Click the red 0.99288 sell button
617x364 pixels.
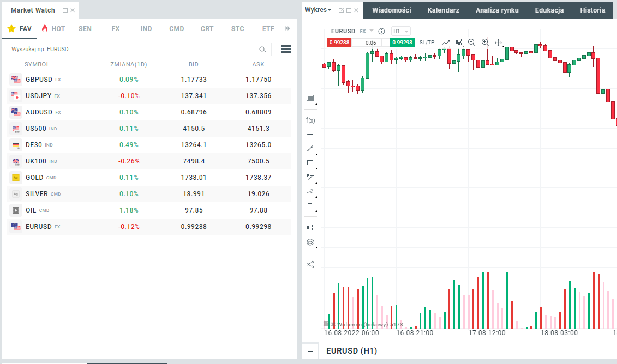(339, 43)
